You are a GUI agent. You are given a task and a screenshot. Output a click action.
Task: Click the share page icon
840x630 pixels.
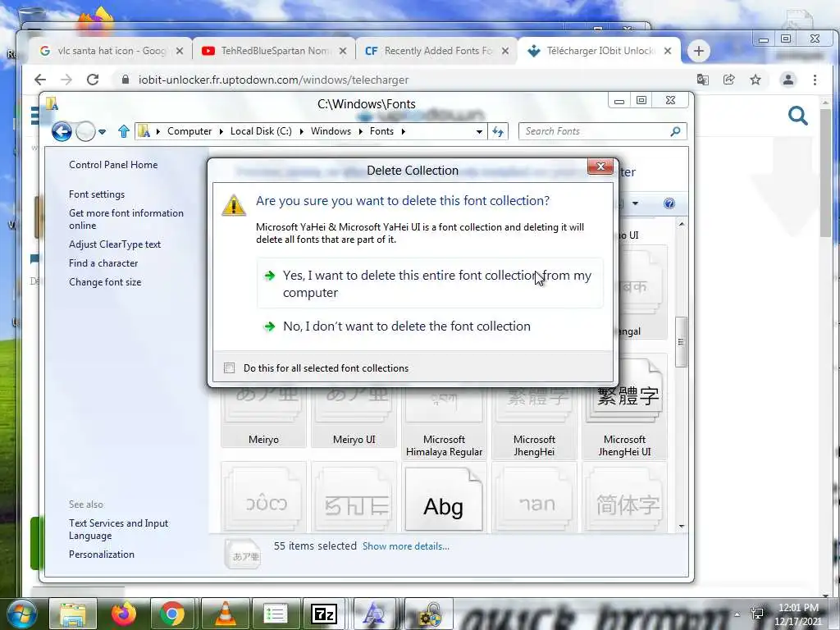point(728,80)
